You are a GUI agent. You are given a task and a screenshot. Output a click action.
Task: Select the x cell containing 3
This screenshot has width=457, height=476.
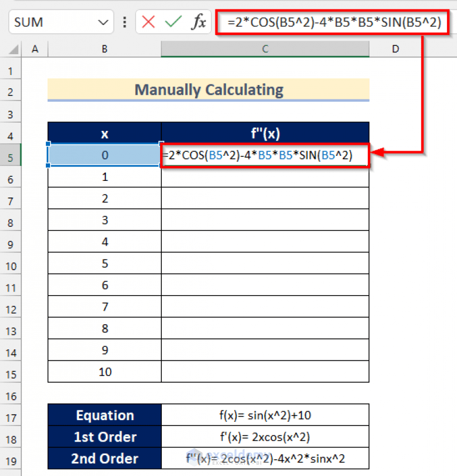click(x=105, y=220)
